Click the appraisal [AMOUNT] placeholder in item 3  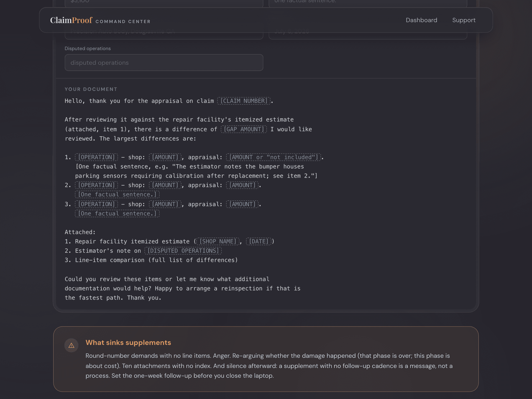pos(242,204)
